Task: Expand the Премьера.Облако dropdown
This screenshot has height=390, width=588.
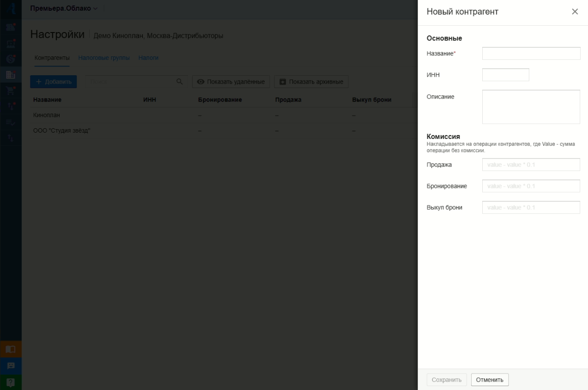Action: pyautogui.click(x=64, y=9)
